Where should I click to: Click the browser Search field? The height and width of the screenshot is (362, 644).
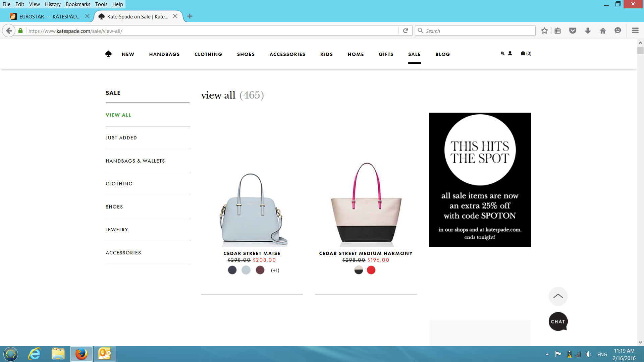pos(475,31)
